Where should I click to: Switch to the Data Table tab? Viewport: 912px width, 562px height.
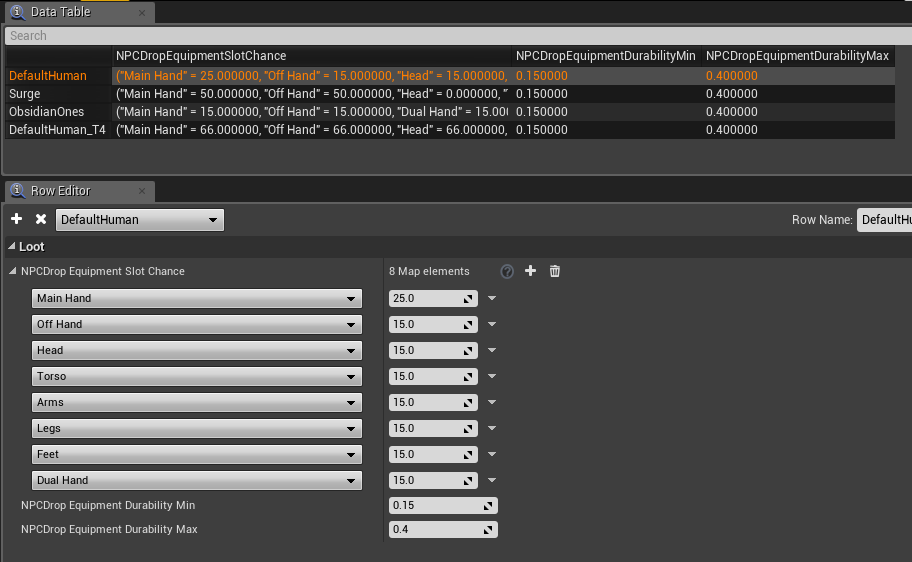62,12
